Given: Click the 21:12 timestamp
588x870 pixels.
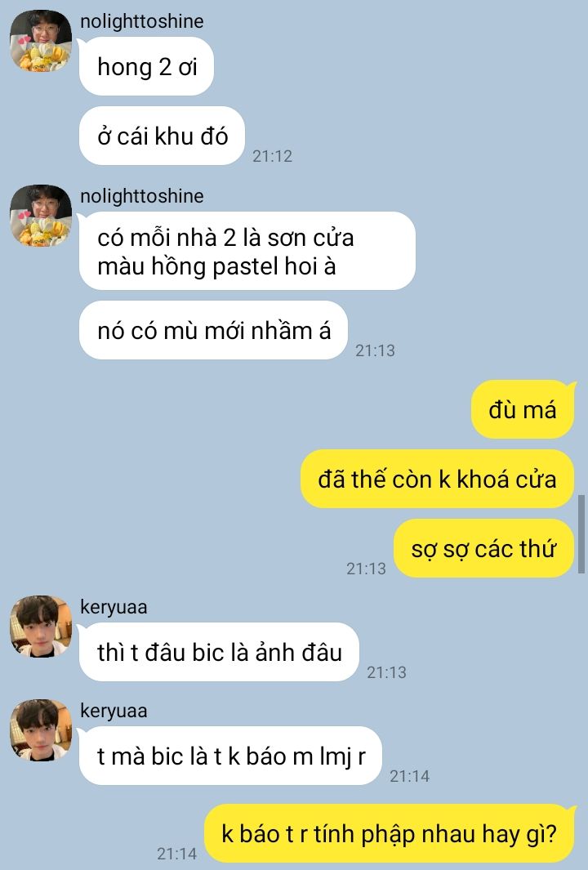Looking at the screenshot, I should coord(273,156).
